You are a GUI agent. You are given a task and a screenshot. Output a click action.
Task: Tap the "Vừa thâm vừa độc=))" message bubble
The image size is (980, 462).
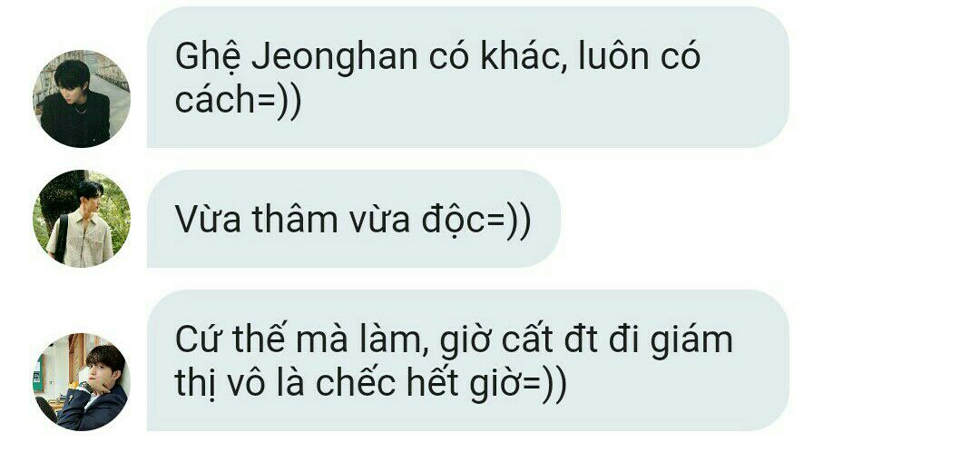(x=353, y=219)
